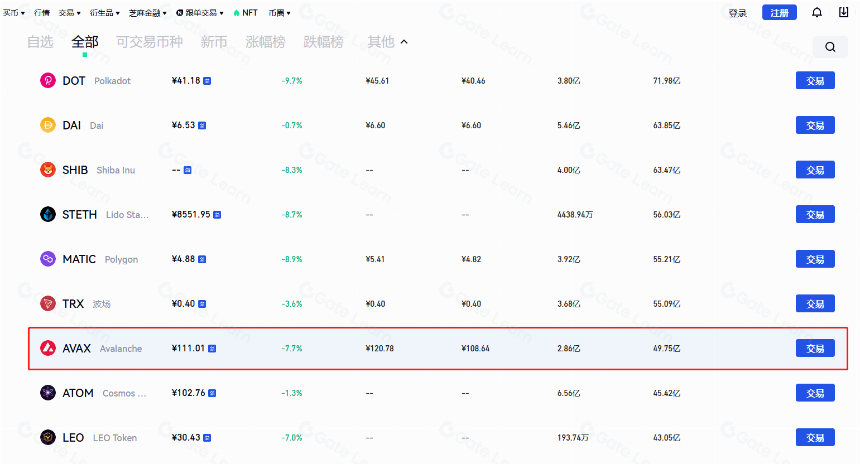This screenshot has width=860, height=464.
Task: Click the 交易 button for AVAX
Action: 815,348
